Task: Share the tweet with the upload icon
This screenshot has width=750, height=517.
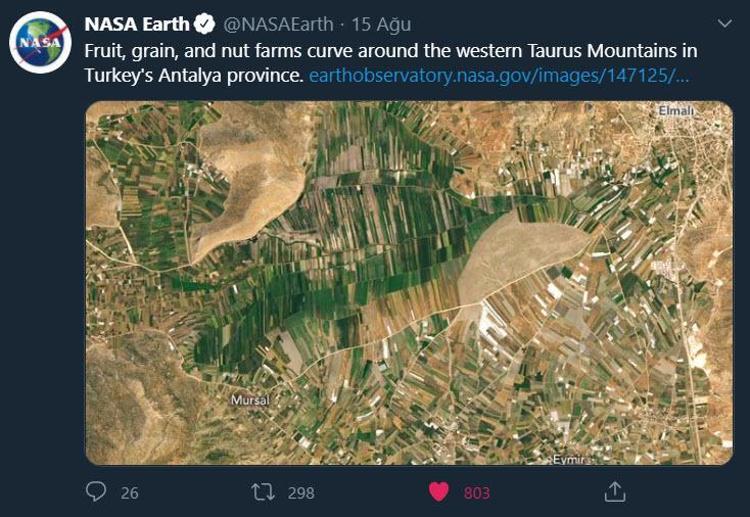Action: coord(615,491)
